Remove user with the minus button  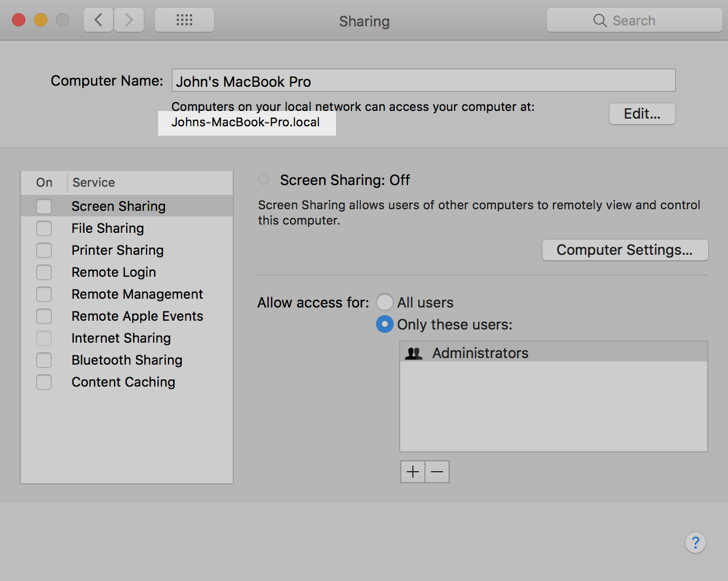pyautogui.click(x=437, y=472)
